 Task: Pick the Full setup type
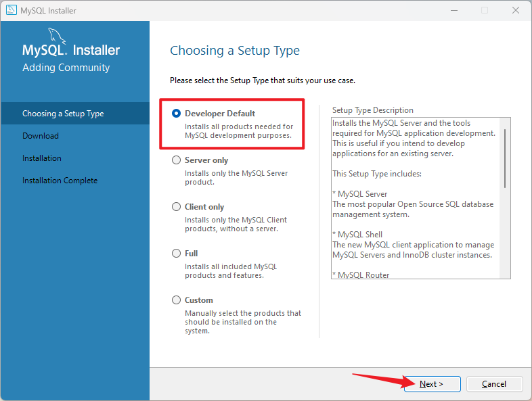point(177,254)
